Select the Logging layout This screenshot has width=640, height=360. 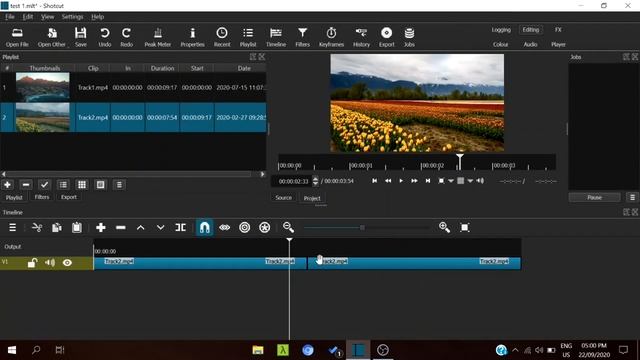point(501,30)
